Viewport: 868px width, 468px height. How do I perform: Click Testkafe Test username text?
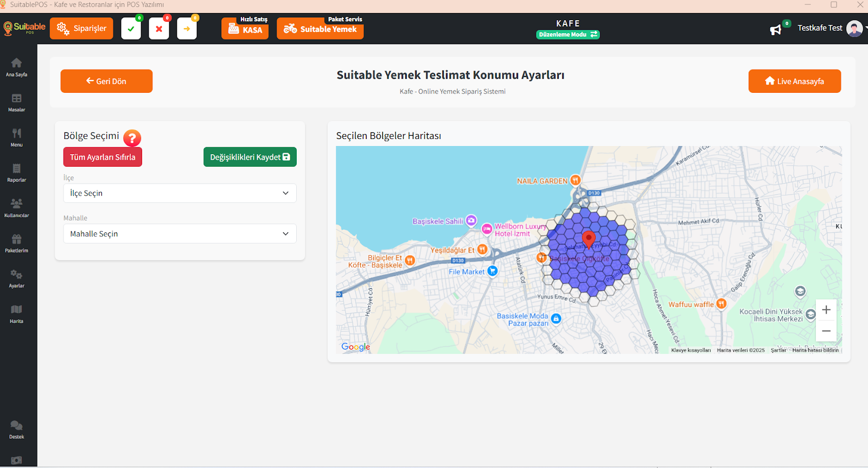tap(820, 28)
